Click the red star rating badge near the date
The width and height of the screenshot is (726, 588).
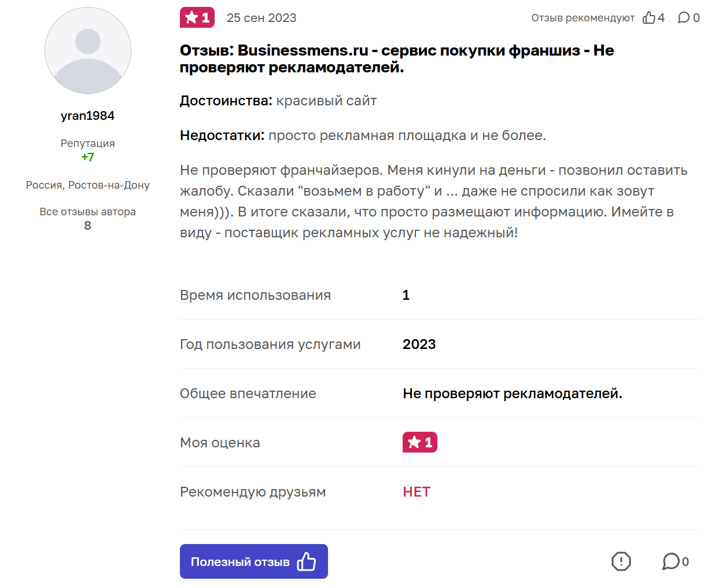tap(197, 17)
